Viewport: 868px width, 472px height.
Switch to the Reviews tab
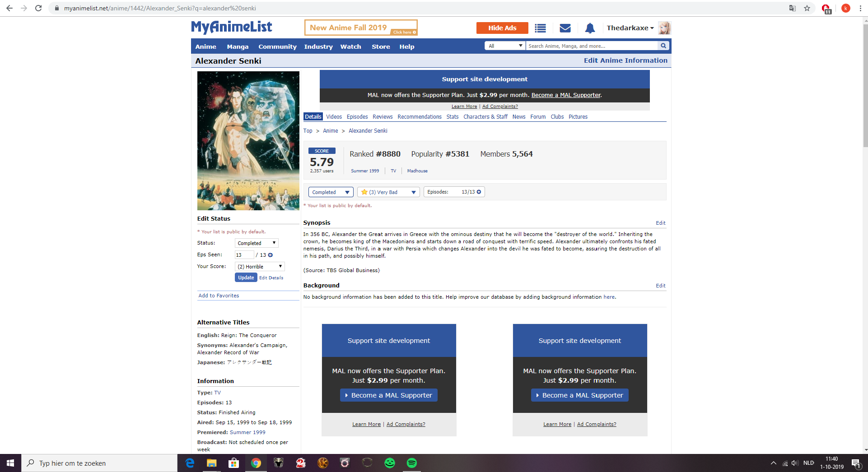click(x=383, y=117)
